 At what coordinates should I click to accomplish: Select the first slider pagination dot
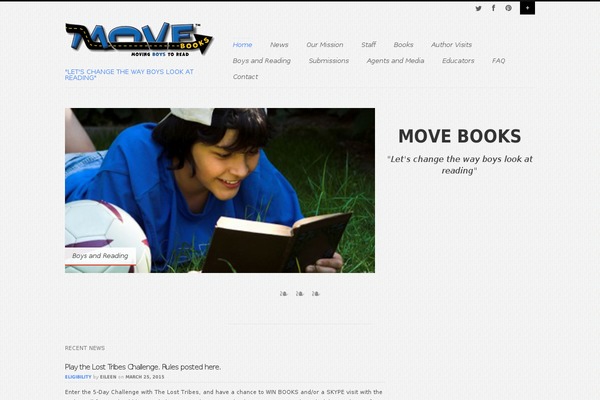tap(284, 294)
